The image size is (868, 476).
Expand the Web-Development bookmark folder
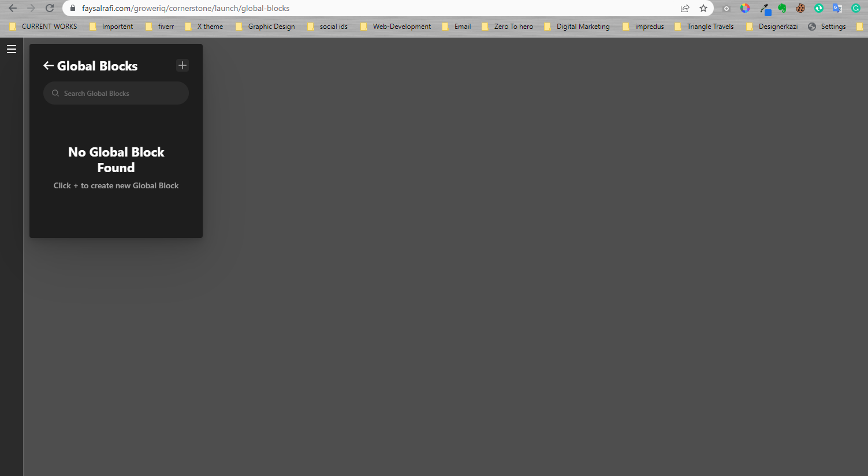pyautogui.click(x=396, y=27)
